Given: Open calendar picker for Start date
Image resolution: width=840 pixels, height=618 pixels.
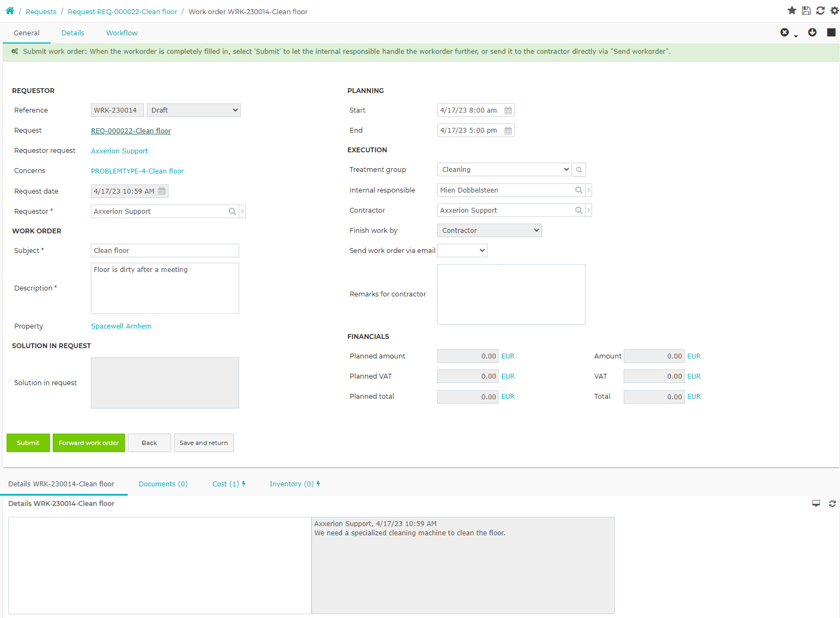Looking at the screenshot, I should tap(508, 110).
